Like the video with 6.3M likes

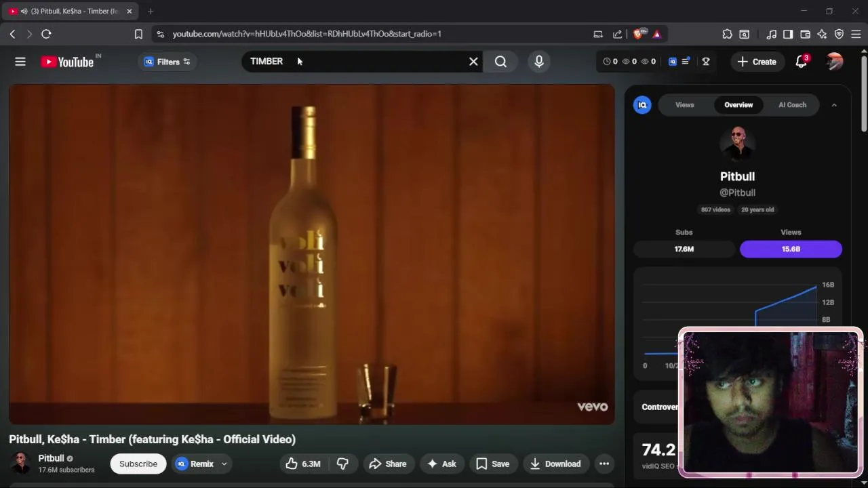pos(302,464)
